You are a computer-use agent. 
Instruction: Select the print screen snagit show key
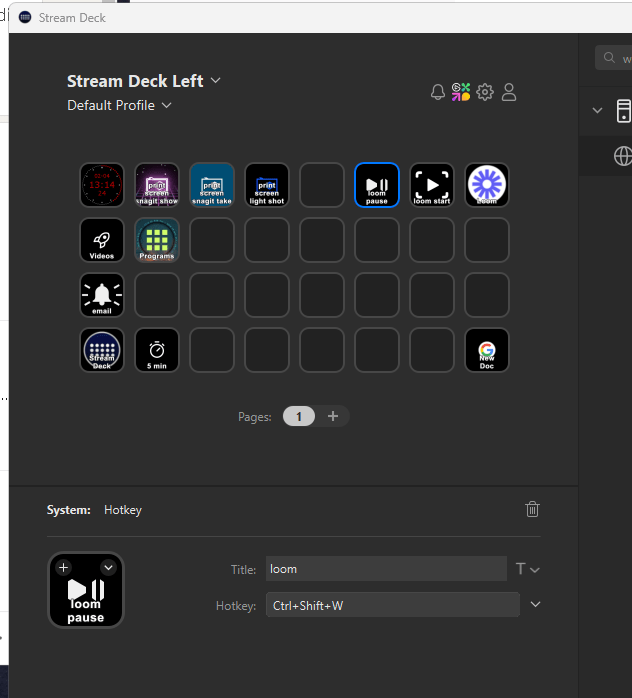(157, 185)
